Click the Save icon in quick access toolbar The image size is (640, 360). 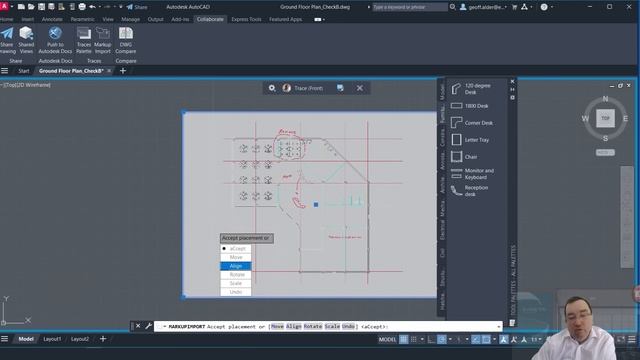41,7
